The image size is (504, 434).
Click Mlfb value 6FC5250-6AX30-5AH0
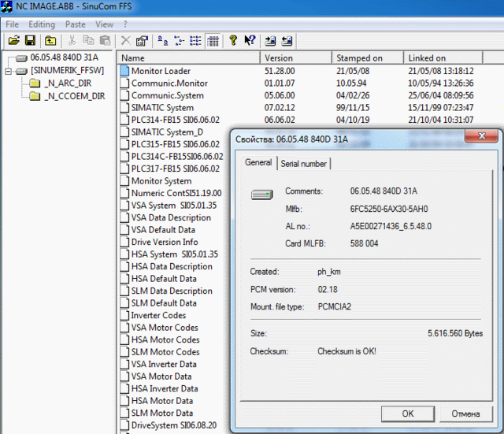pos(389,210)
